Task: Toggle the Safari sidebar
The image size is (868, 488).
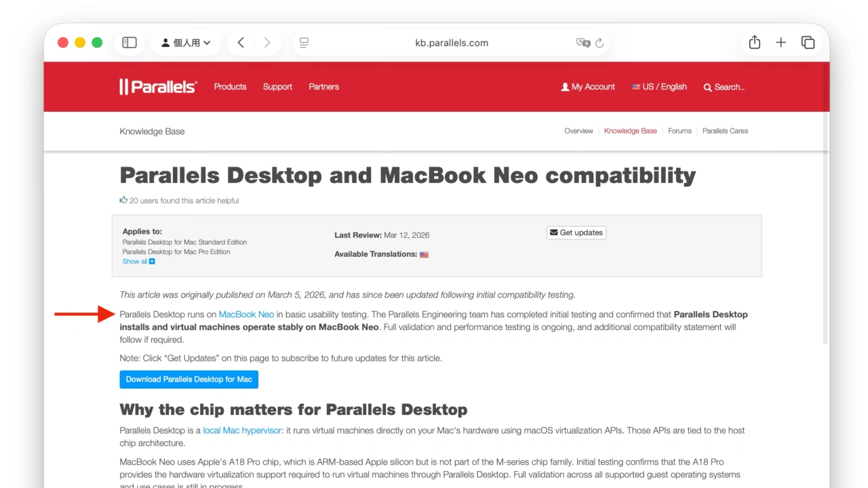Action: coord(129,42)
